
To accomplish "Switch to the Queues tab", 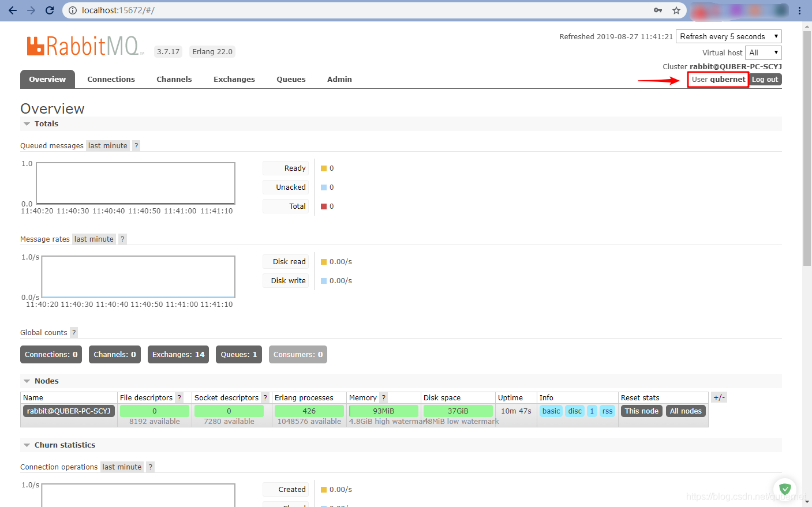I will pyautogui.click(x=291, y=80).
